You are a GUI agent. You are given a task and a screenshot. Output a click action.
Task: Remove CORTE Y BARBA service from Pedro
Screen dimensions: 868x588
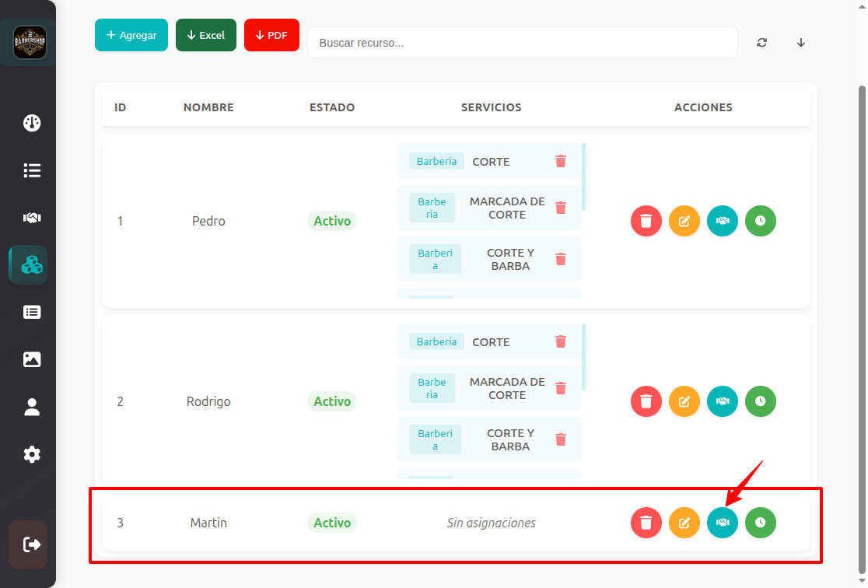click(561, 259)
